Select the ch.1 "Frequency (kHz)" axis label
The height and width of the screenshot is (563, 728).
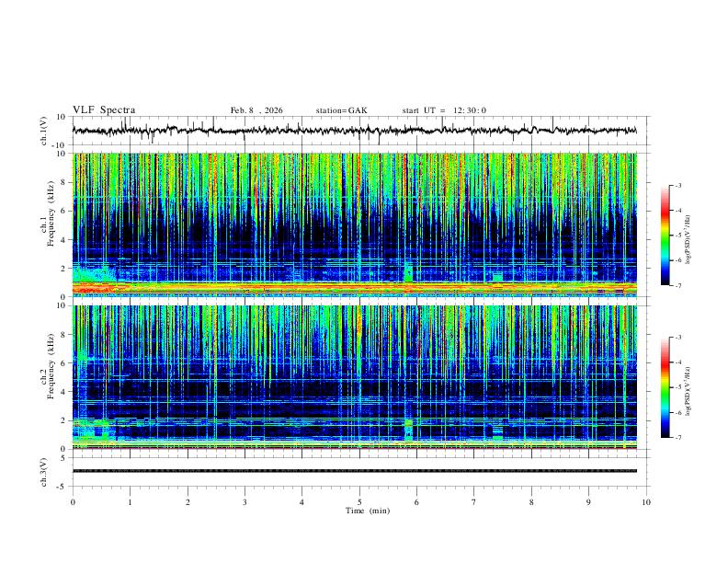coord(51,213)
